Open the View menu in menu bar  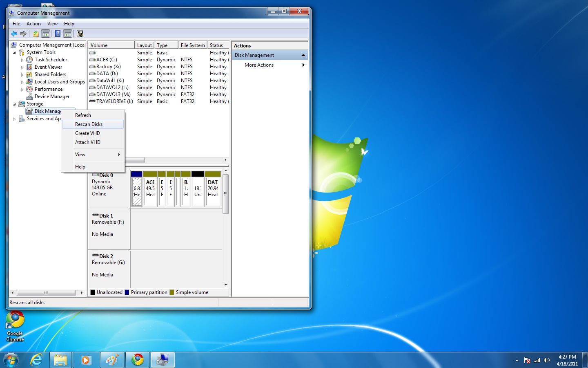tap(52, 24)
